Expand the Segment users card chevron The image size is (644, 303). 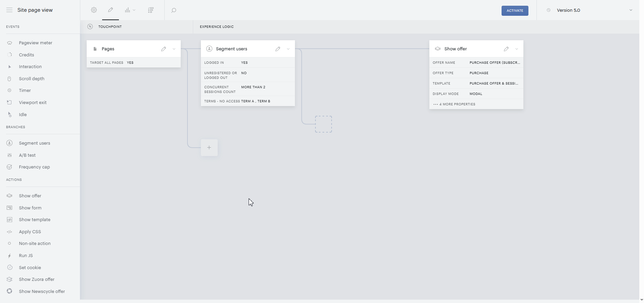pos(288,49)
